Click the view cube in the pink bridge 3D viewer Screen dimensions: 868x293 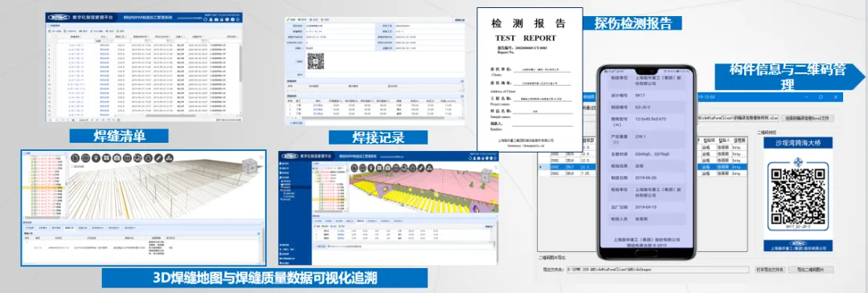tap(485, 176)
